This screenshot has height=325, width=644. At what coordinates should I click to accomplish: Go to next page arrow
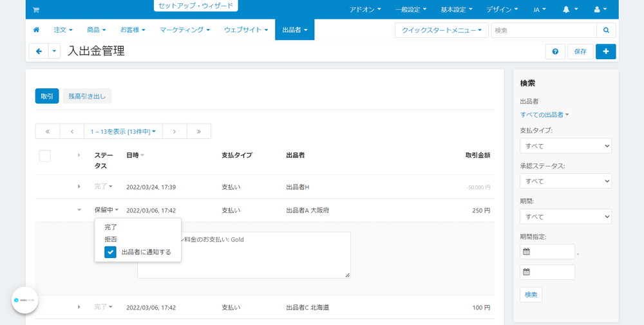(x=175, y=131)
